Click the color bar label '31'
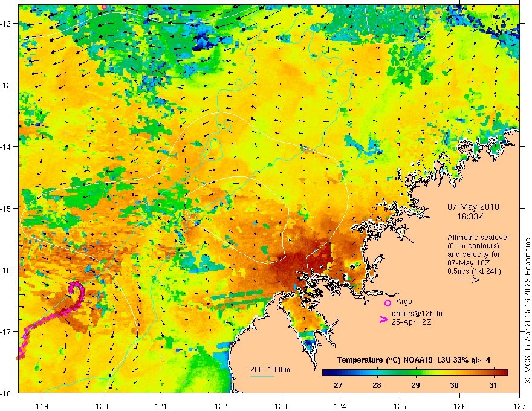This screenshot has width=532, height=411. 493,385
